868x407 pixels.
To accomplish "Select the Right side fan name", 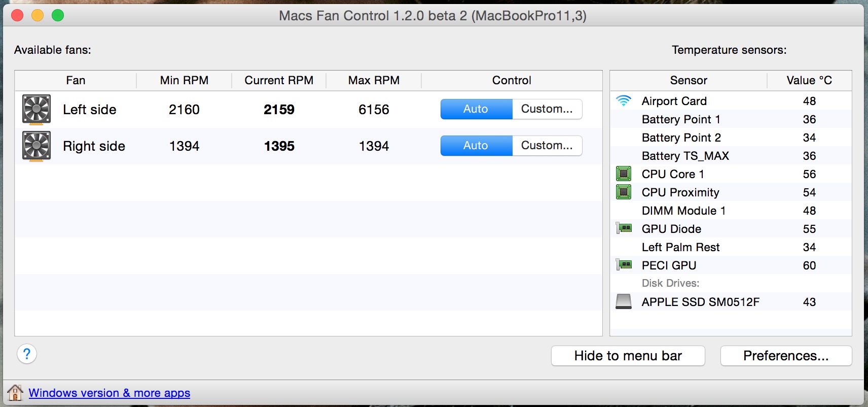I will pos(94,146).
